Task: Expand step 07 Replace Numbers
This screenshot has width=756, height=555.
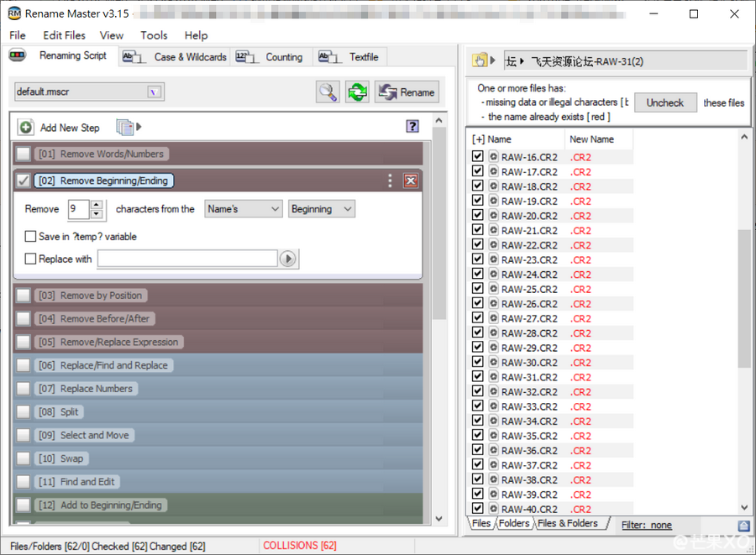Action: (x=86, y=388)
